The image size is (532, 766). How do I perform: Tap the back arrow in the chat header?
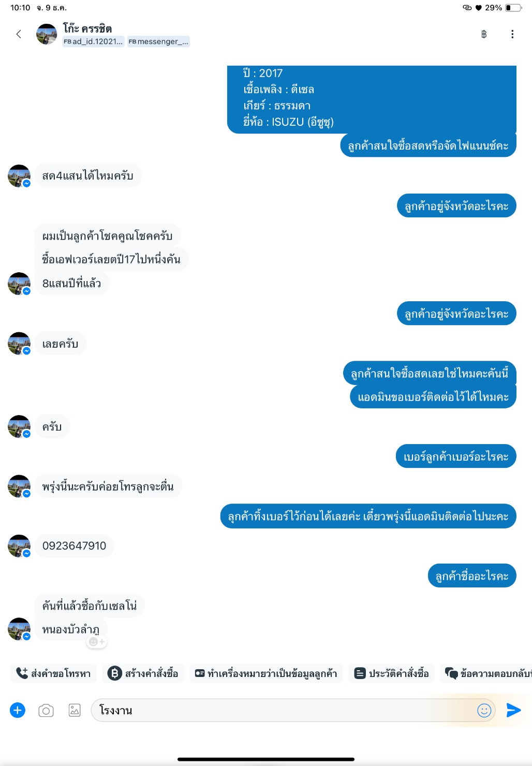pyautogui.click(x=19, y=34)
